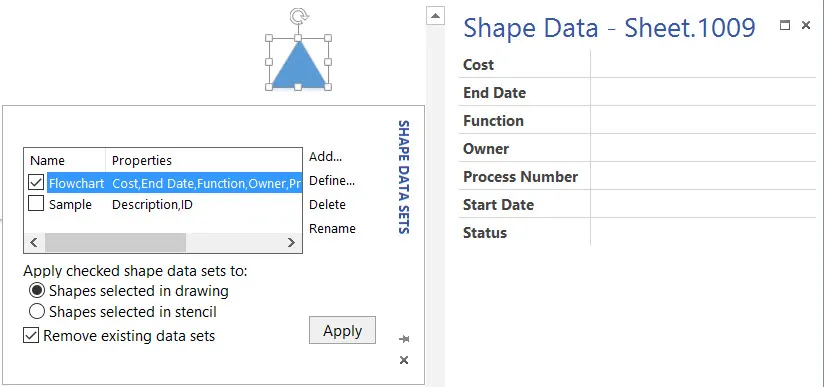
Task: Click Rename for the data set
Action: click(332, 229)
